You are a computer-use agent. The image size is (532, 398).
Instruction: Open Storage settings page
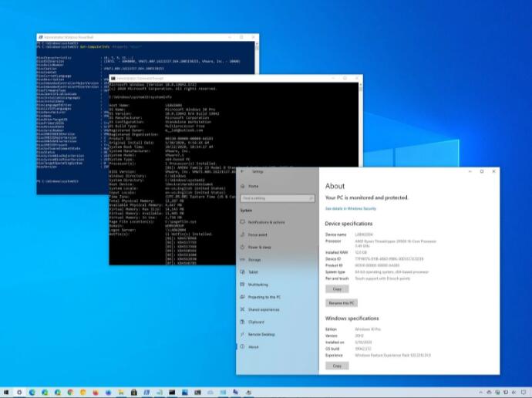tap(251, 260)
